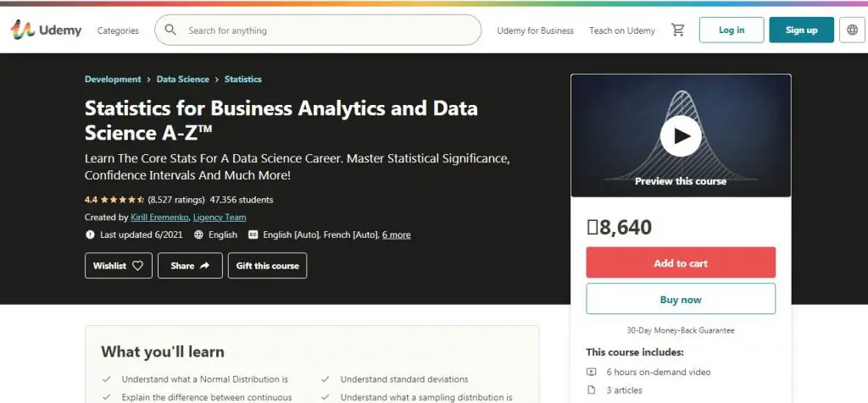The width and height of the screenshot is (868, 403).
Task: Click the Buy now button
Action: click(681, 299)
